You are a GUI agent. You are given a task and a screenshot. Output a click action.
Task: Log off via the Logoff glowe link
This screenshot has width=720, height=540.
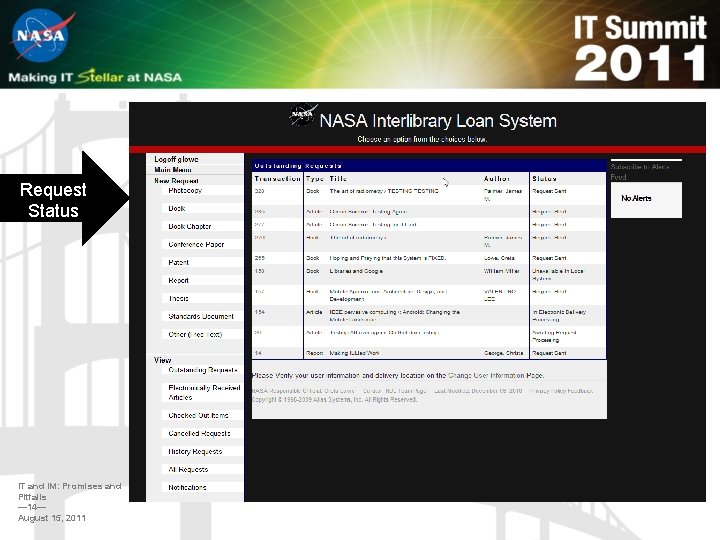[x=176, y=159]
